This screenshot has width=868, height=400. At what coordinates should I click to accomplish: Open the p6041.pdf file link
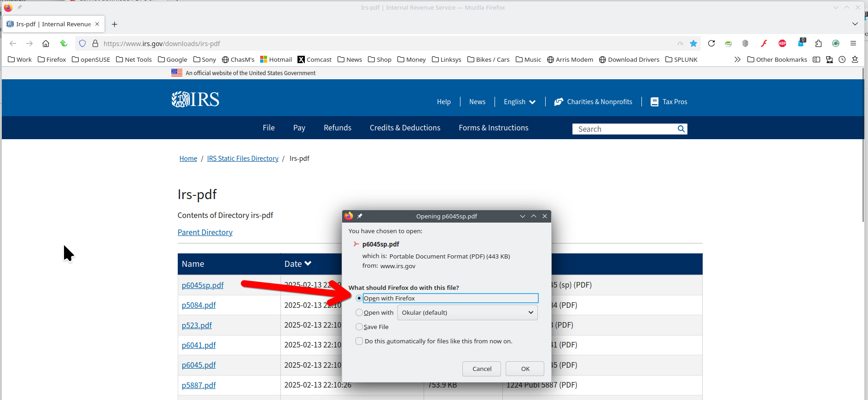click(199, 345)
